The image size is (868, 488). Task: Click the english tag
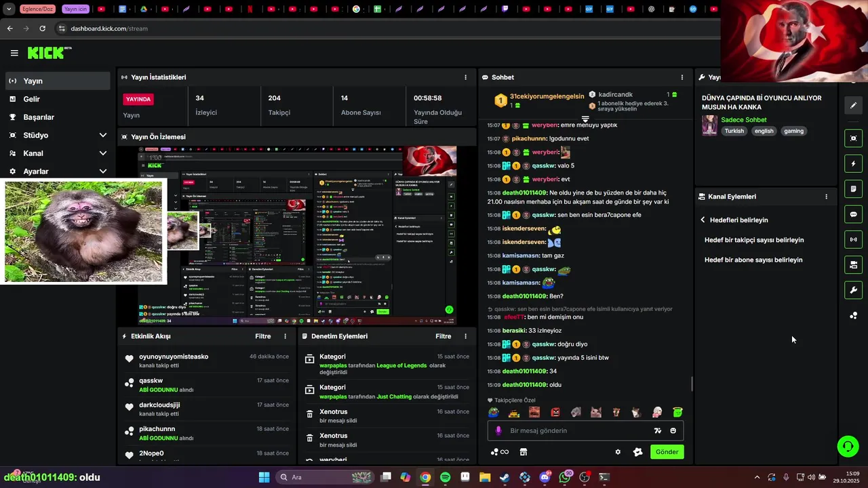pyautogui.click(x=764, y=131)
